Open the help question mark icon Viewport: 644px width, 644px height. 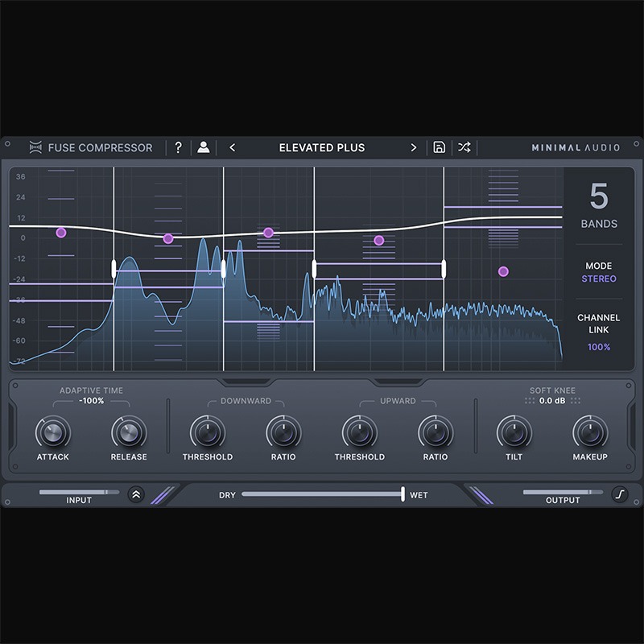point(178,147)
